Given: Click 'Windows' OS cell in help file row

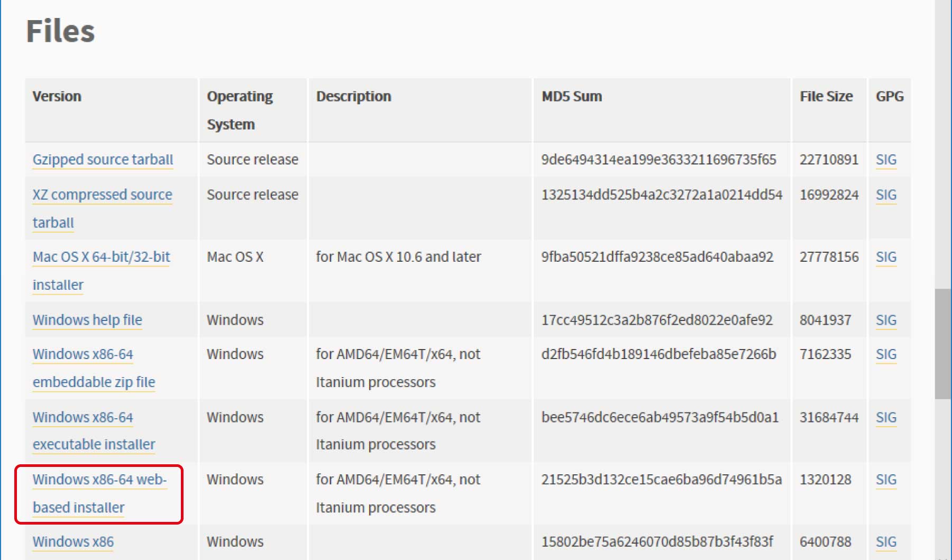Looking at the screenshot, I should [x=235, y=320].
